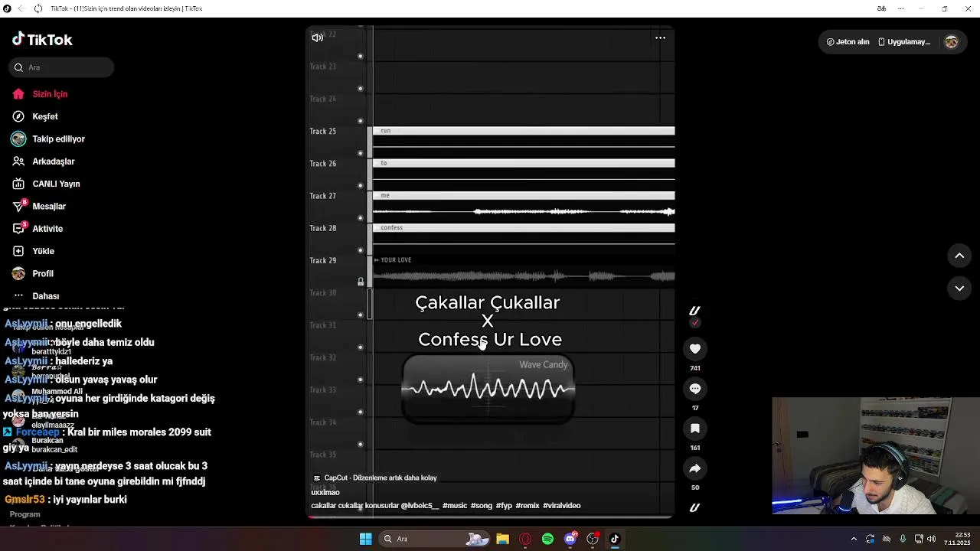Viewport: 980px width, 551px height.
Task: Click the system tray volume icon
Action: pyautogui.click(x=932, y=539)
